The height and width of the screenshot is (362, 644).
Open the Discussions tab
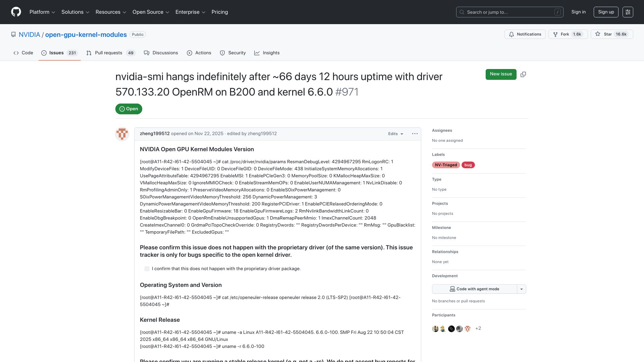(x=161, y=53)
